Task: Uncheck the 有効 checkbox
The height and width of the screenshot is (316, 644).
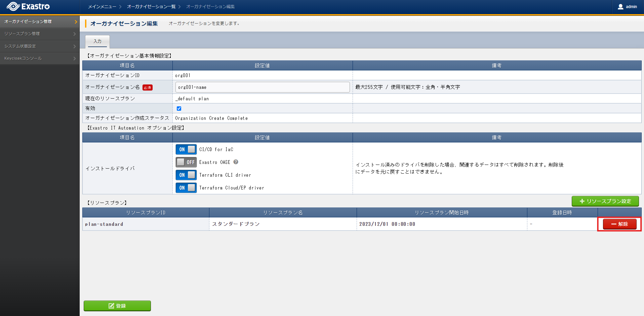Action: point(179,108)
